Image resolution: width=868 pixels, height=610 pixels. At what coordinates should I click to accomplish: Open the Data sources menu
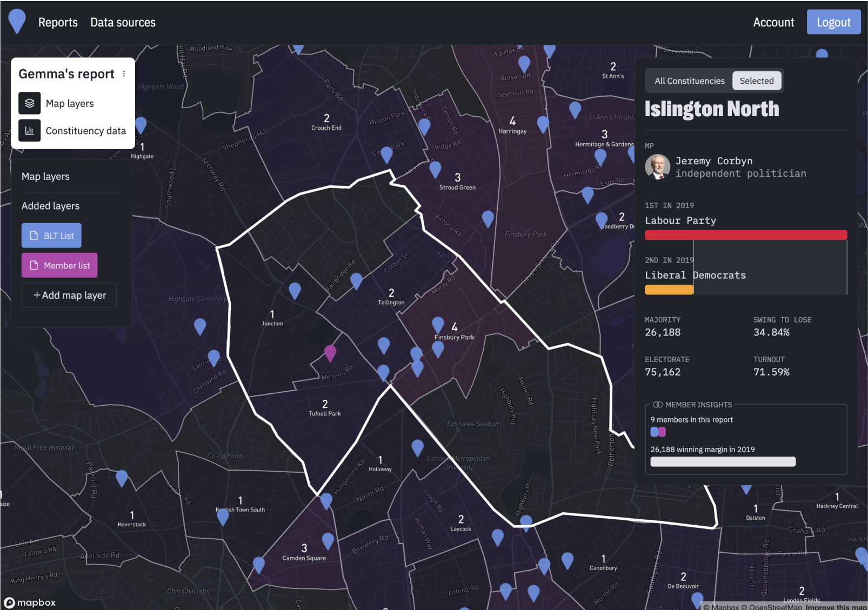[123, 22]
